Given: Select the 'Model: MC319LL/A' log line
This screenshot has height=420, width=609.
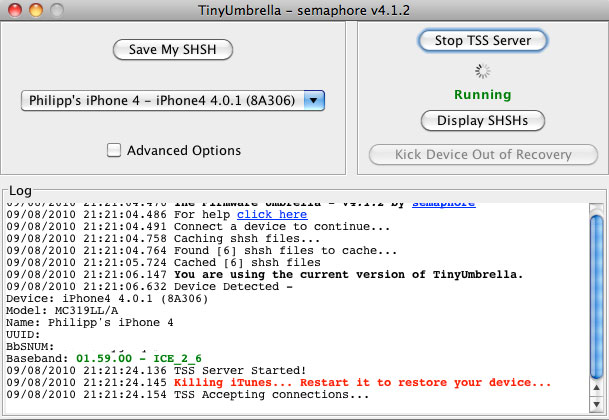Looking at the screenshot, I should [x=62, y=310].
